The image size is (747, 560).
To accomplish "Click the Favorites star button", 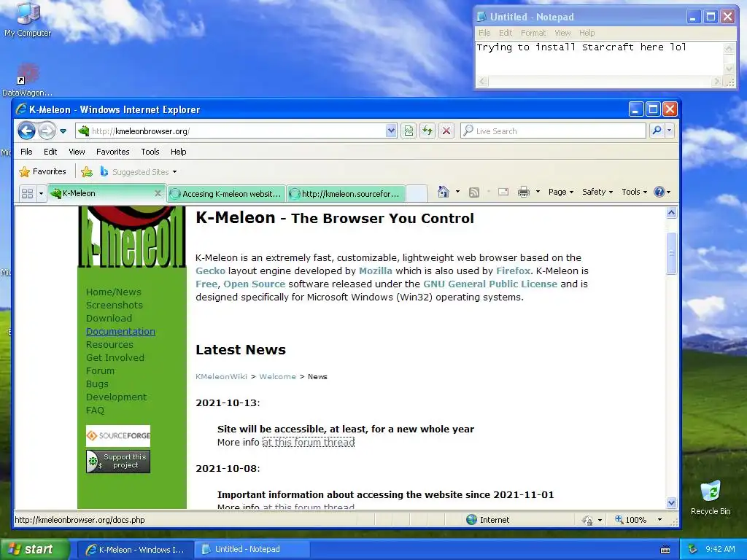I will pyautogui.click(x=42, y=171).
